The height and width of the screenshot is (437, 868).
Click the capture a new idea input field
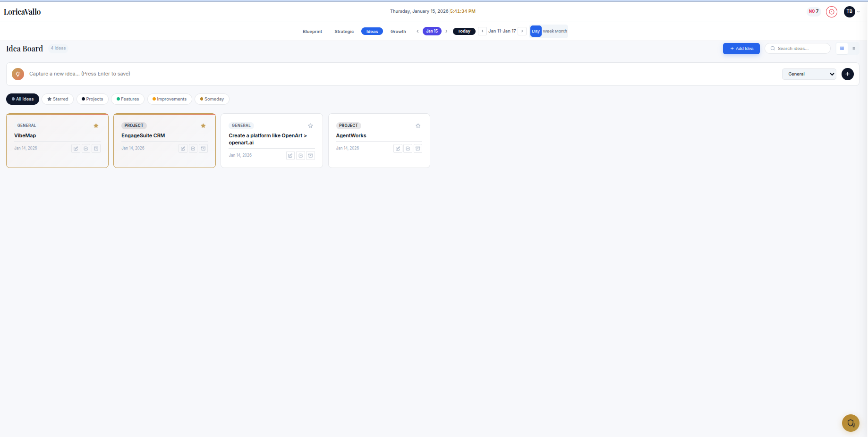[189, 74]
